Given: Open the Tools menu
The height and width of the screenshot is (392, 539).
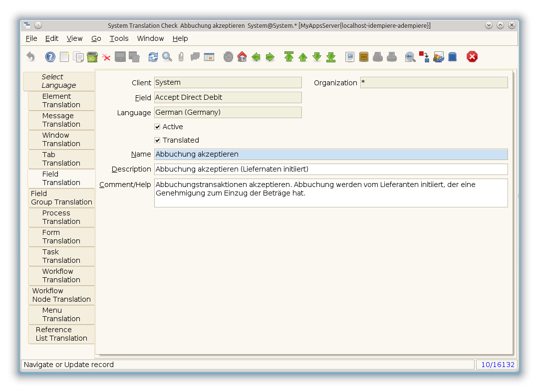Looking at the screenshot, I should [119, 38].
